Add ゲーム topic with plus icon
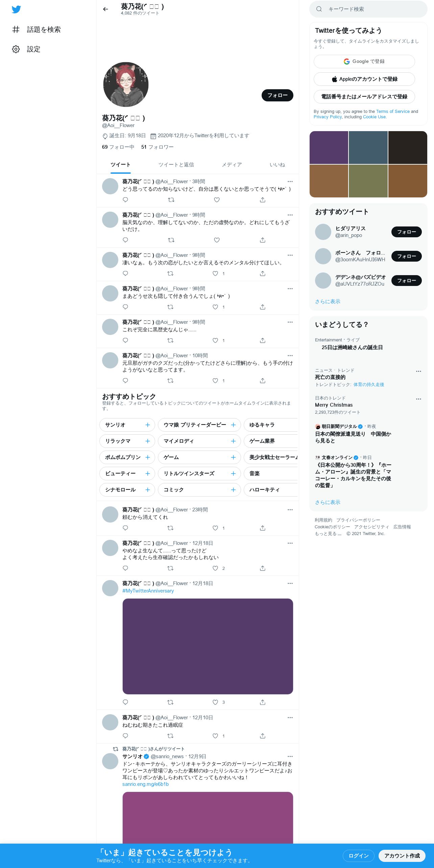Image resolution: width=434 pixels, height=868 pixels. click(x=233, y=457)
